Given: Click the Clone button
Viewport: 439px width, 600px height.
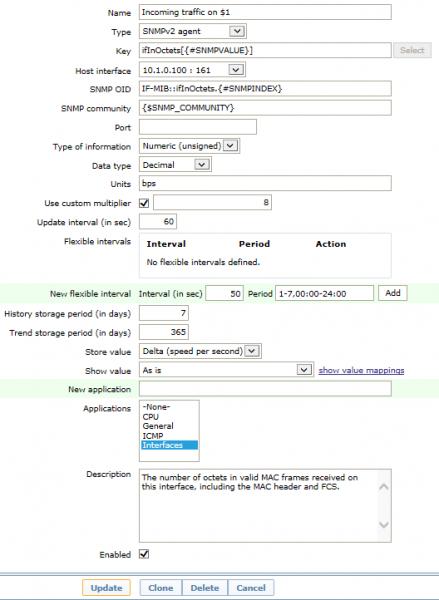Looking at the screenshot, I should coord(161,588).
